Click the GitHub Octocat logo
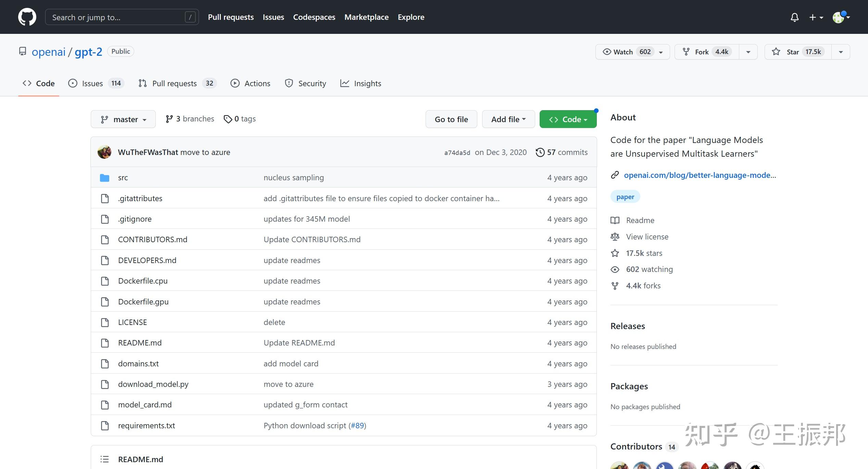868x469 pixels. pos(27,17)
